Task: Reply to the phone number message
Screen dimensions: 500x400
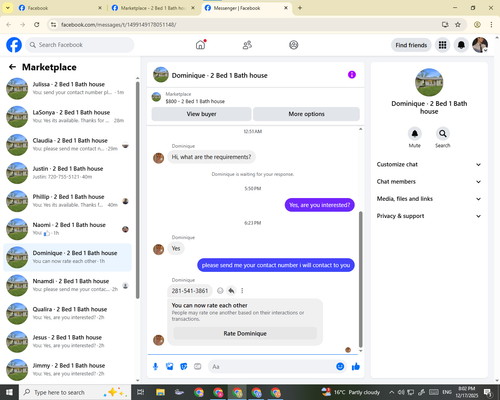Action: pyautogui.click(x=231, y=291)
